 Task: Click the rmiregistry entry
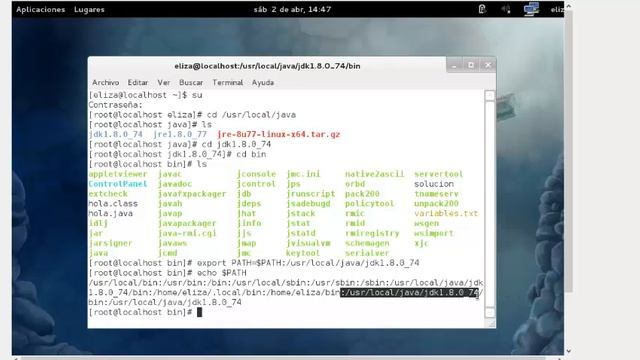point(372,233)
